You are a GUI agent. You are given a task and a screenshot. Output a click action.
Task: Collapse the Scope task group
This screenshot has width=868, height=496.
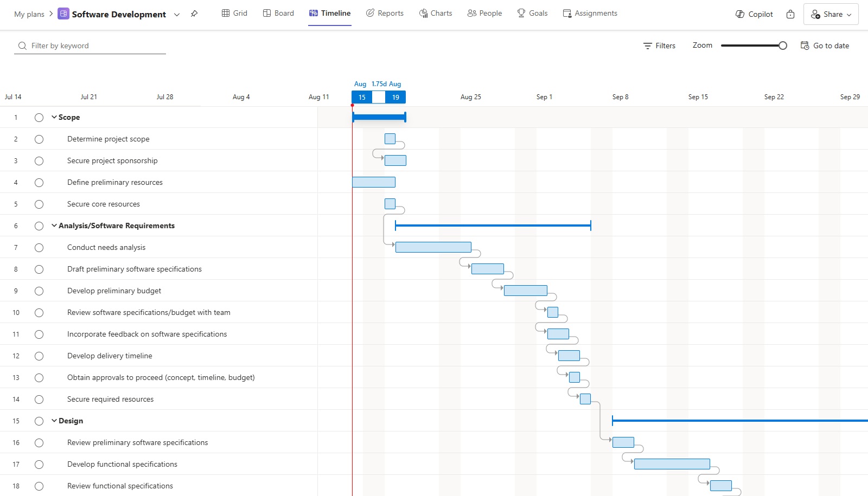(x=54, y=117)
